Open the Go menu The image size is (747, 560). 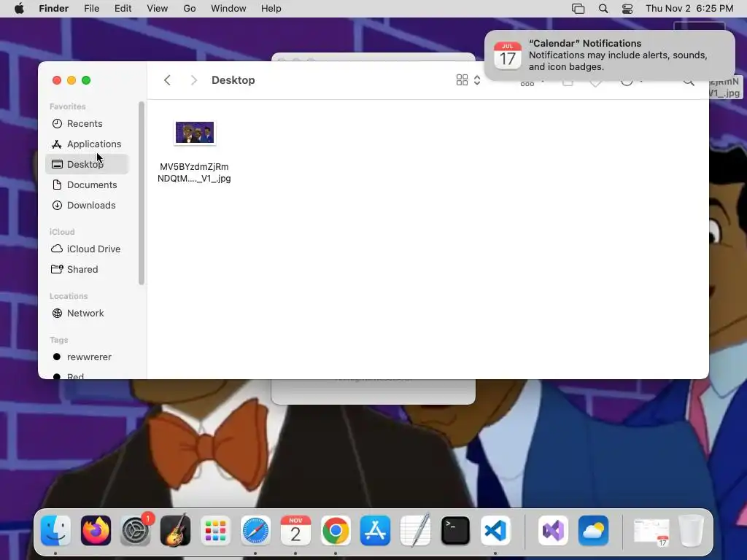(190, 9)
